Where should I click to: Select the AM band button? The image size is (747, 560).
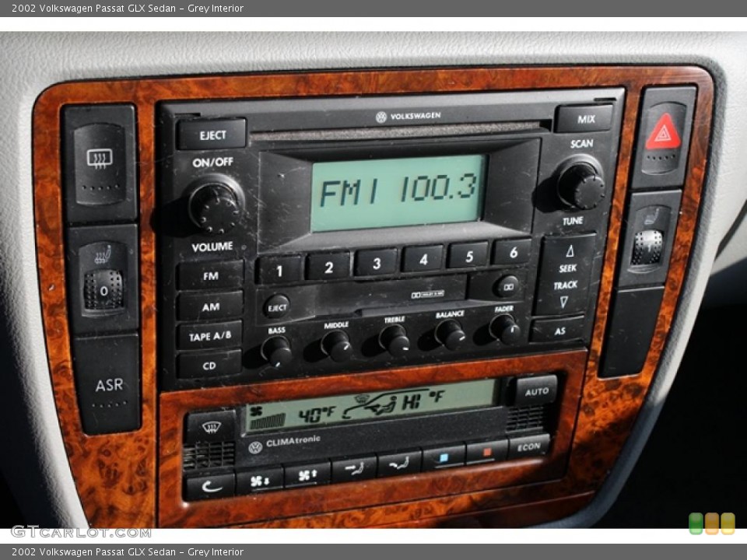pos(209,306)
